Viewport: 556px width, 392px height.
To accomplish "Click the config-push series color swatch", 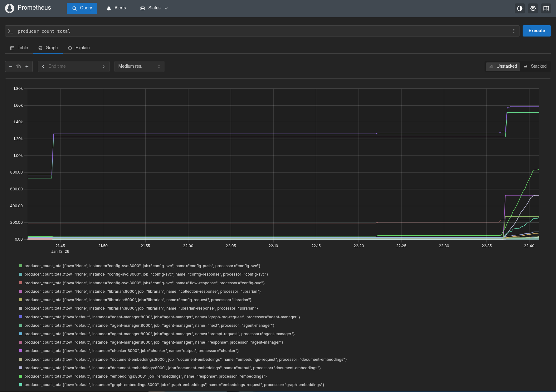I will (21, 266).
